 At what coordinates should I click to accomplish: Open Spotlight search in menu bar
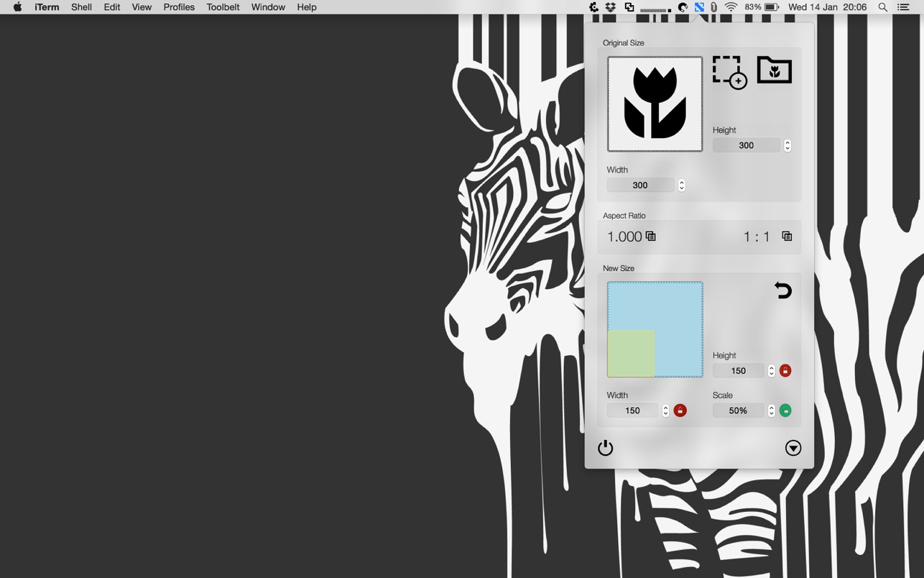pos(883,7)
